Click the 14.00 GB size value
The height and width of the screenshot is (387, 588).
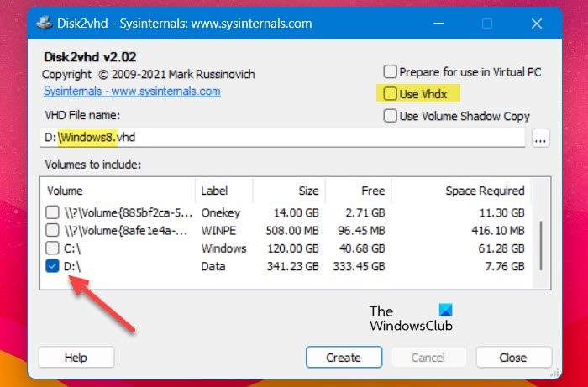coord(297,212)
